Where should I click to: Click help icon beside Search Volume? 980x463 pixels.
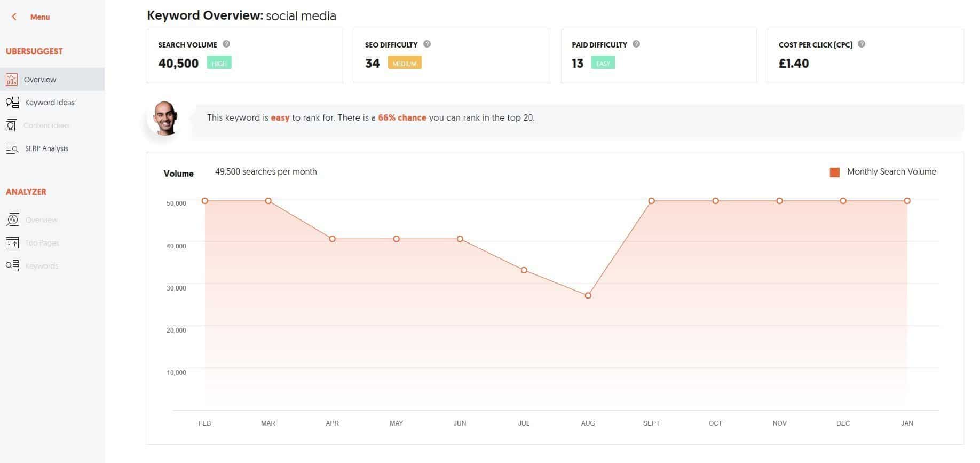(x=226, y=44)
